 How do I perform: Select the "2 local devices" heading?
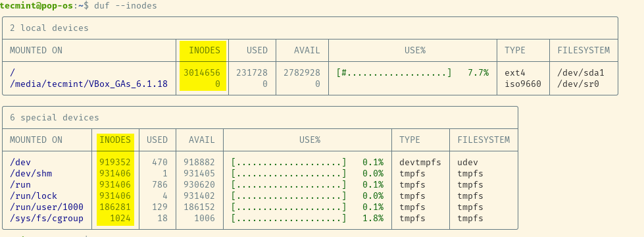(x=49, y=28)
